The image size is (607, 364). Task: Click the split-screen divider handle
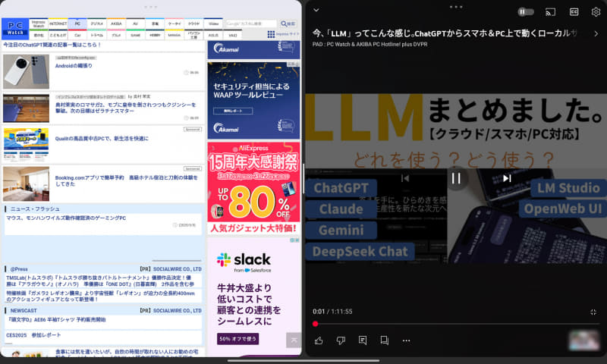pyautogui.click(x=303, y=178)
